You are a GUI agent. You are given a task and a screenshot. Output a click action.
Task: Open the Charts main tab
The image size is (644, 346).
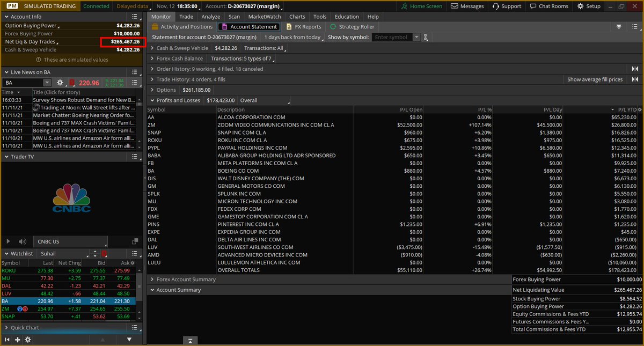coord(297,17)
